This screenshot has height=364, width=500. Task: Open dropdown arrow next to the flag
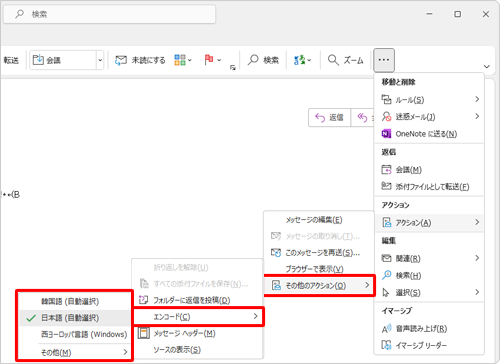(x=219, y=60)
